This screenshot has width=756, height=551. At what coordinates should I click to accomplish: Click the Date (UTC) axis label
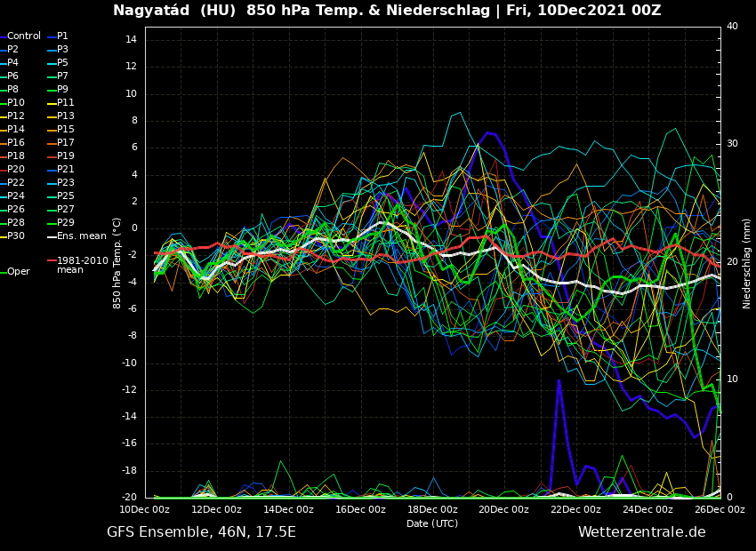[432, 523]
